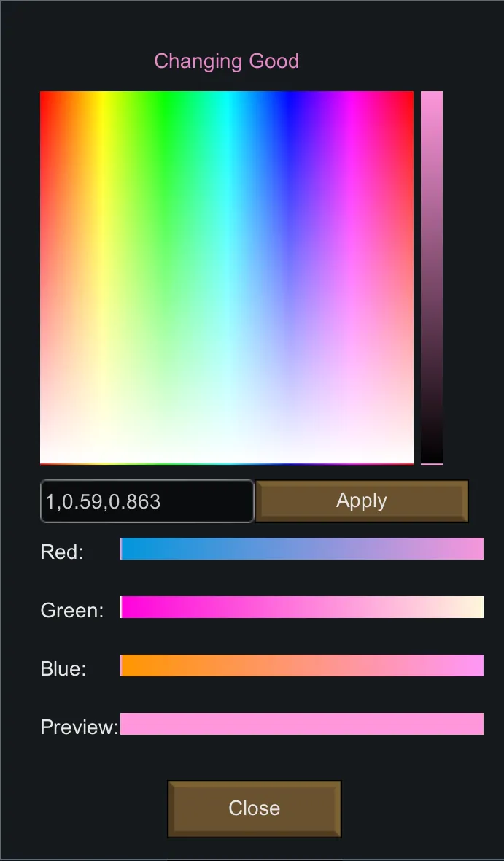The height and width of the screenshot is (861, 504).
Task: Set Blue slider to its leftmost orange end
Action: [123, 665]
